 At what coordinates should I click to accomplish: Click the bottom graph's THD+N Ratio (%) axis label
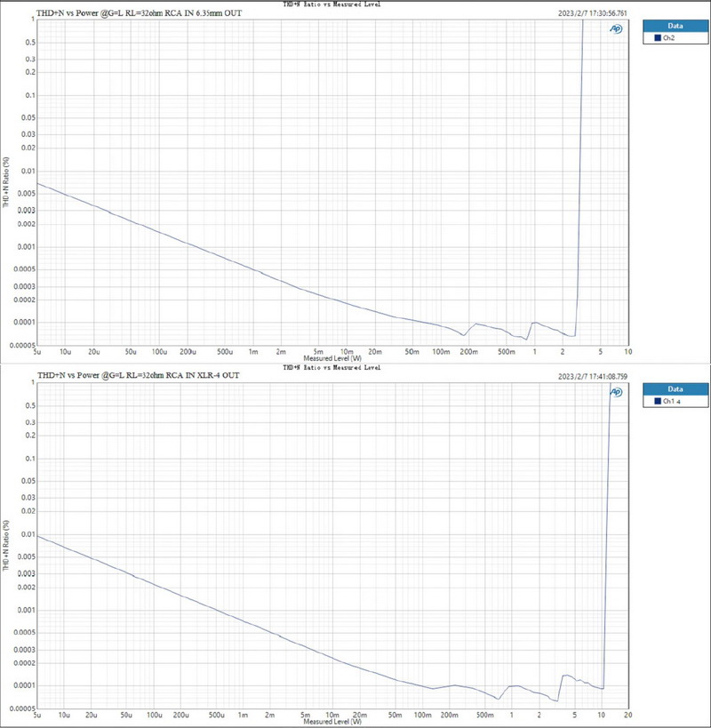tap(6, 547)
